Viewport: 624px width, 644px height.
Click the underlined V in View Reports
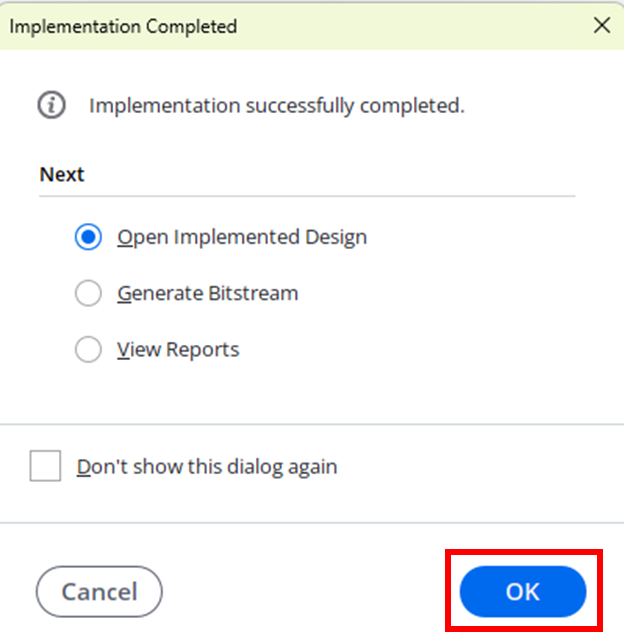click(x=123, y=350)
